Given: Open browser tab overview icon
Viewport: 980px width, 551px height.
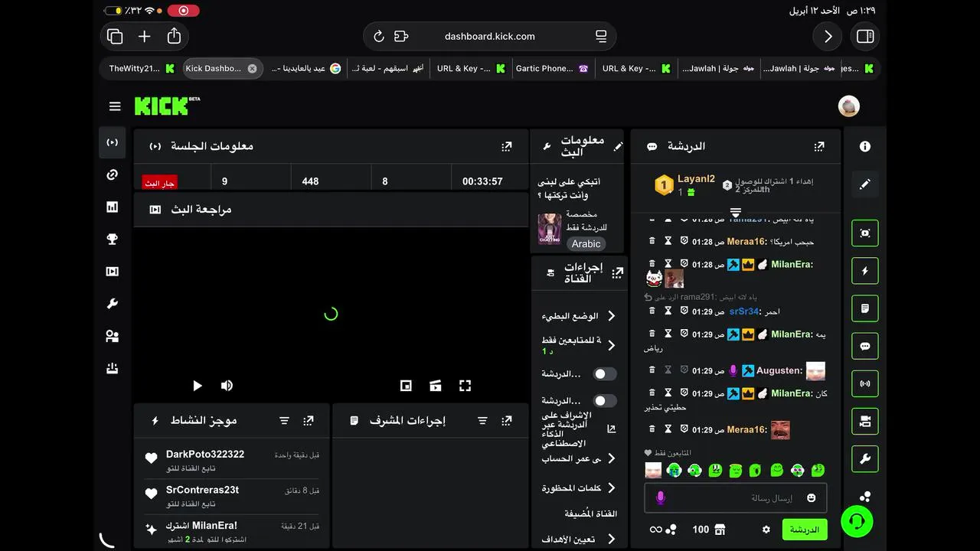Looking at the screenshot, I should tap(115, 36).
